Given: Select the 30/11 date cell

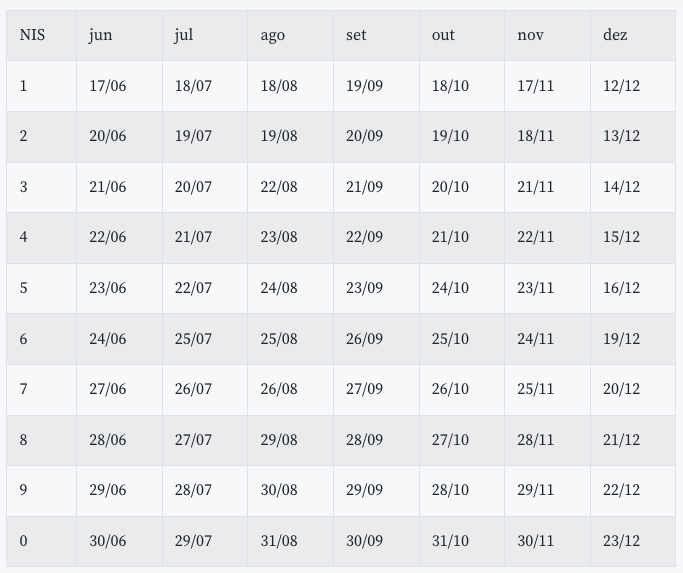Looking at the screenshot, I should pyautogui.click(x=536, y=541).
